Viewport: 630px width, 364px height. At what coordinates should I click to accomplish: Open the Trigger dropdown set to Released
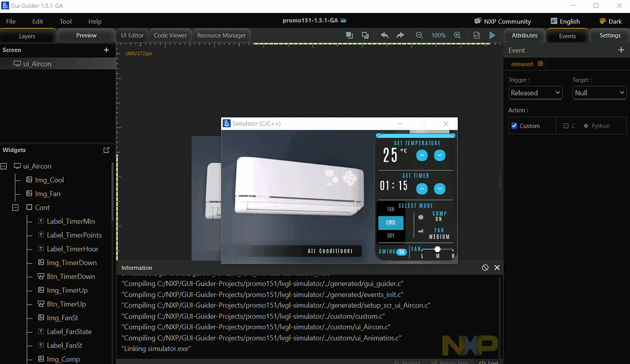click(x=535, y=92)
